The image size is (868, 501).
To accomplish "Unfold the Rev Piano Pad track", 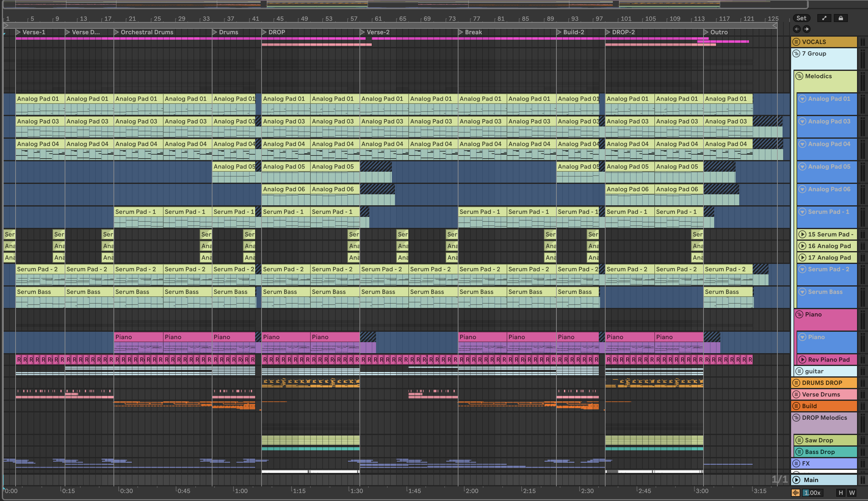I will 802,360.
